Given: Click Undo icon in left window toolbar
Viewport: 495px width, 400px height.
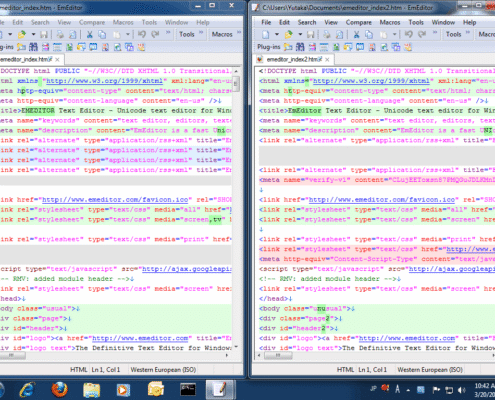Looking at the screenshot, I should coord(142,34).
